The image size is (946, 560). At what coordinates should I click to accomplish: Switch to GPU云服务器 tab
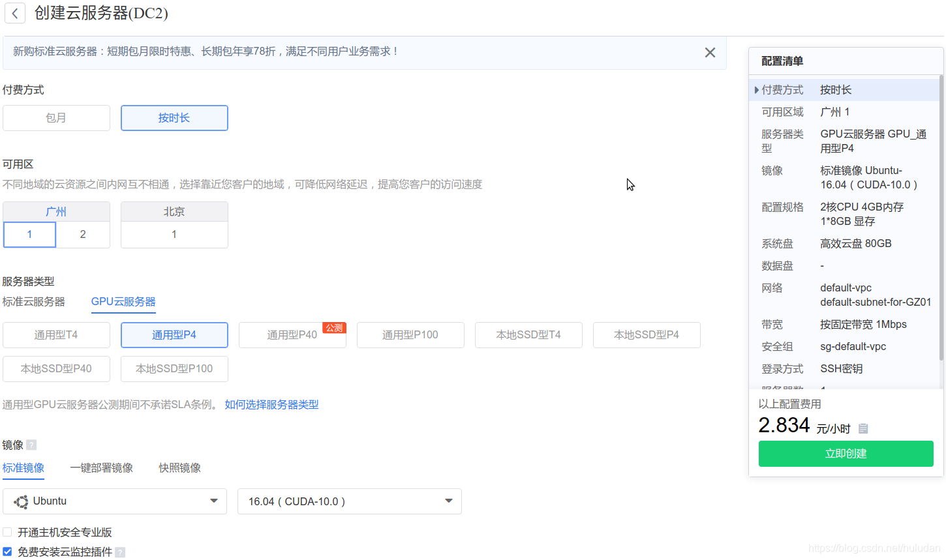[x=123, y=301]
